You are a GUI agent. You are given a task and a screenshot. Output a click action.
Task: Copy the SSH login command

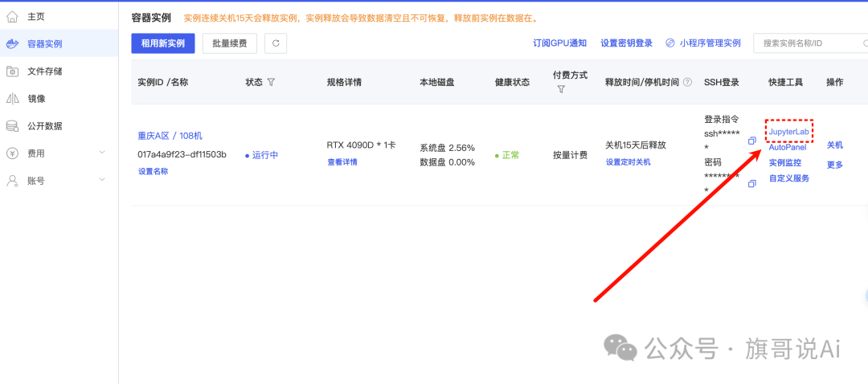coord(751,141)
